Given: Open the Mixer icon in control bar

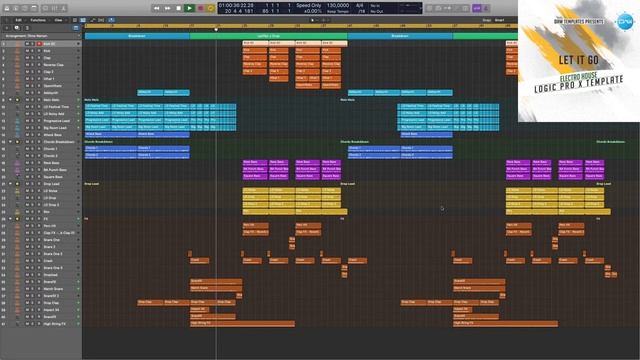Looking at the screenshot, I should tap(54, 8).
